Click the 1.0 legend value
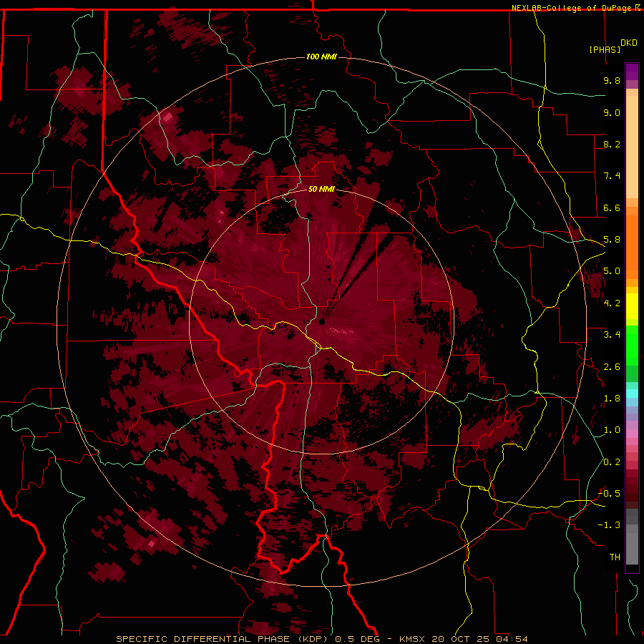This screenshot has width=644, height=644. pos(612,430)
